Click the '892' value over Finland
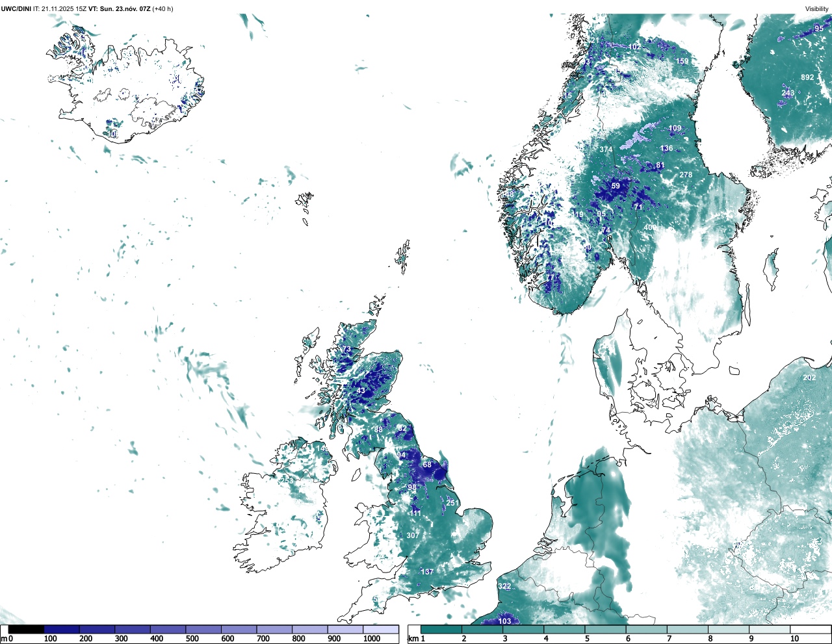This screenshot has width=832, height=644. point(807,77)
